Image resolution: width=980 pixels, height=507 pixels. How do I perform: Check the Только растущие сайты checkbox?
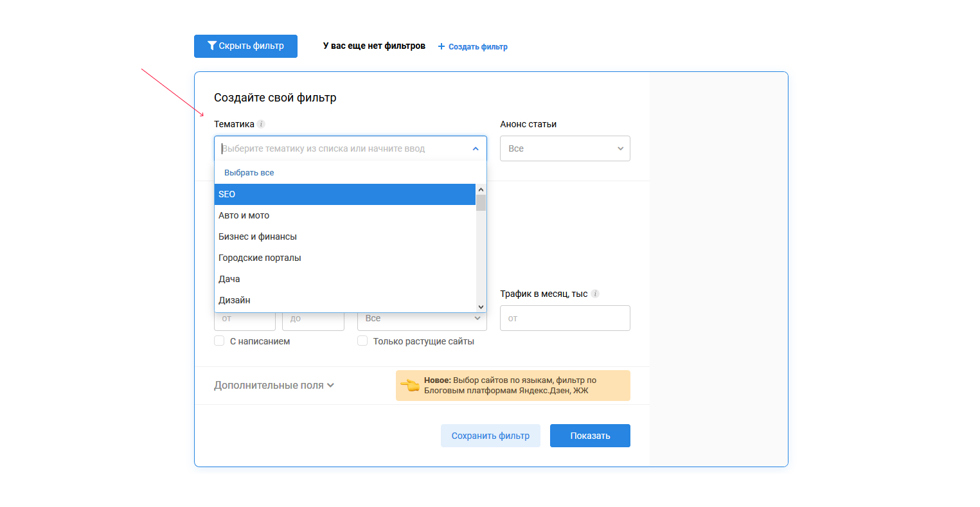(x=362, y=341)
